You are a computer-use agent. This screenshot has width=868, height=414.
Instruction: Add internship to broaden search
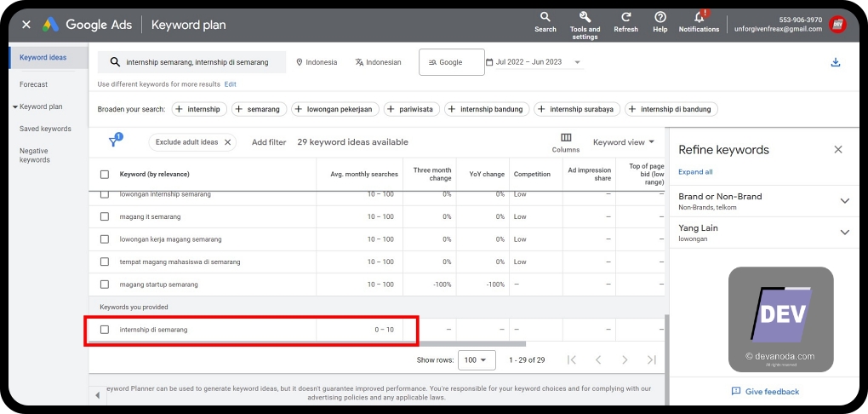pos(199,109)
